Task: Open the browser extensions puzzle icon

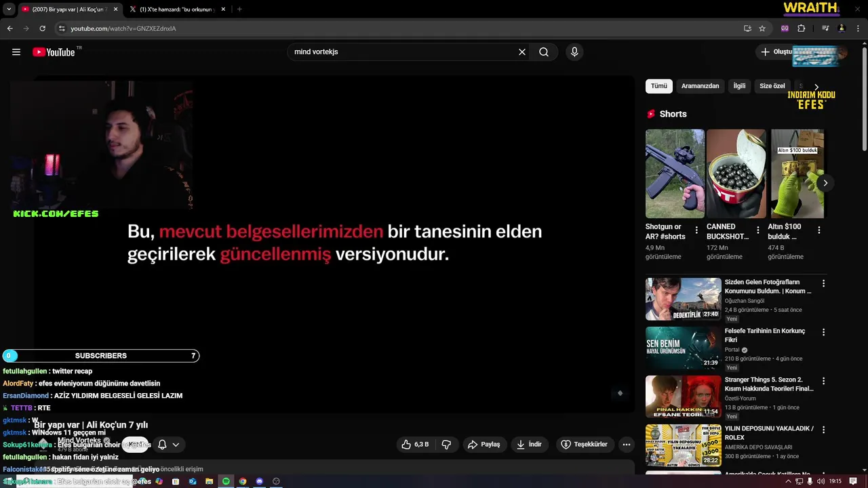Action: [x=801, y=28]
